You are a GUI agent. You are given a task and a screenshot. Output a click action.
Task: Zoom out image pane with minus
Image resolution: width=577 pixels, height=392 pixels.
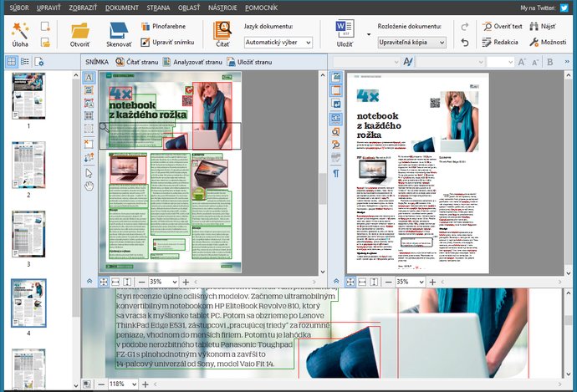(141, 282)
